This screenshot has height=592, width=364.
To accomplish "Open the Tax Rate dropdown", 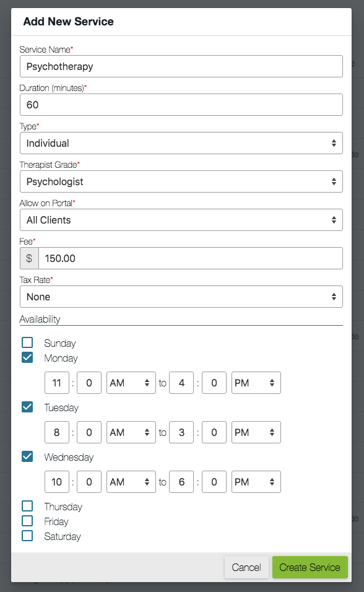I will click(x=181, y=297).
